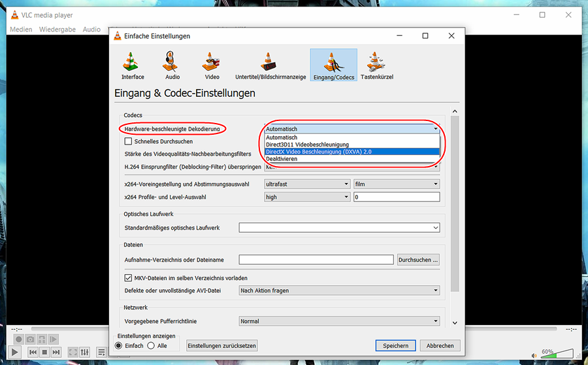
Task: Toggle fullscreen in the VLC player
Action: (x=73, y=352)
